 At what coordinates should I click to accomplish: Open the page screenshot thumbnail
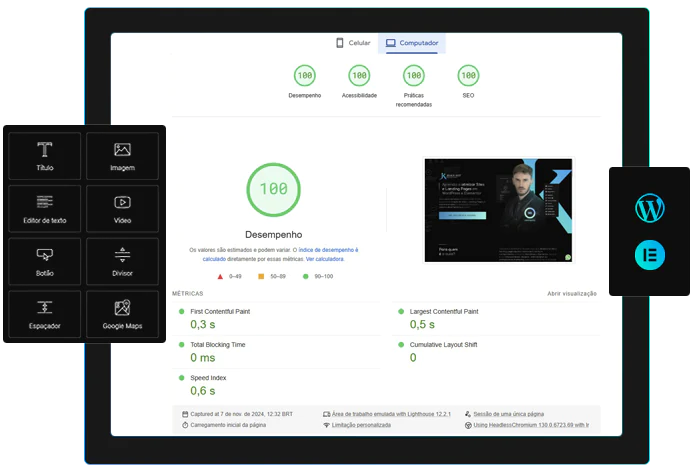pyautogui.click(x=499, y=210)
